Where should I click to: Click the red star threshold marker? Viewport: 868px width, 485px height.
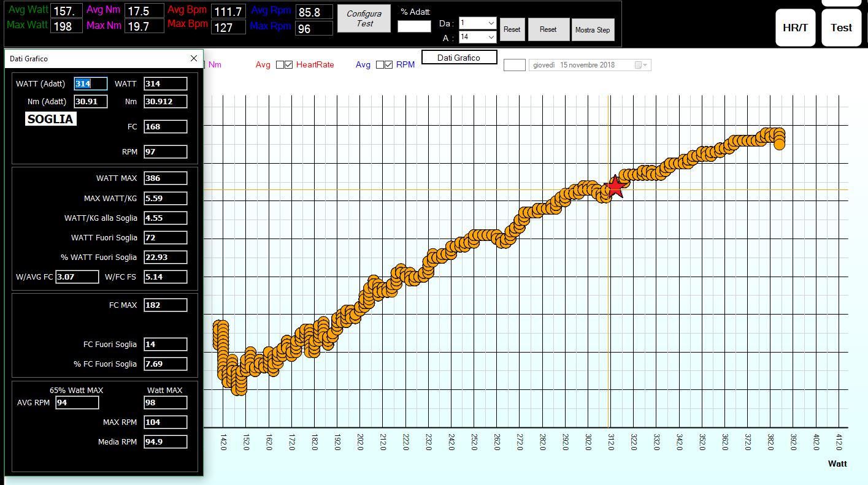pyautogui.click(x=615, y=187)
